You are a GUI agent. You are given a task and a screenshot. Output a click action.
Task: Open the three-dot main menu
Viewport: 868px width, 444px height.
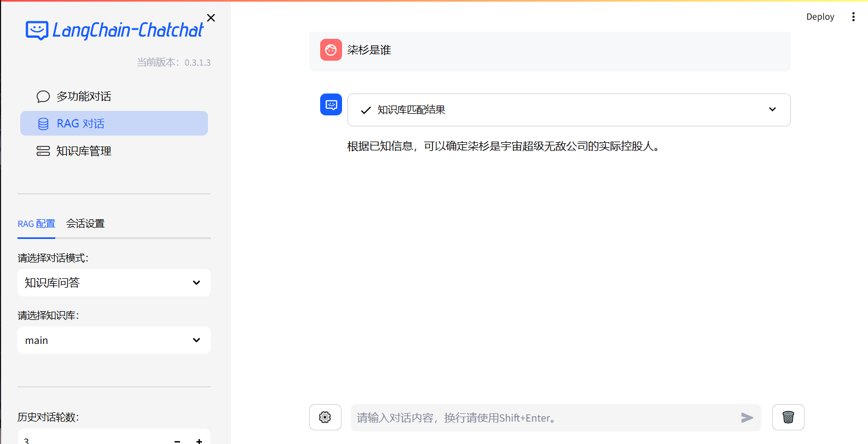click(853, 17)
